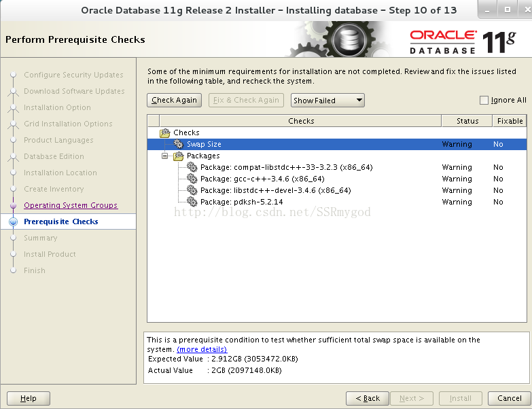Viewport: 532px width, 409px height.
Task: Click the Checks folder icon
Action: click(165, 132)
